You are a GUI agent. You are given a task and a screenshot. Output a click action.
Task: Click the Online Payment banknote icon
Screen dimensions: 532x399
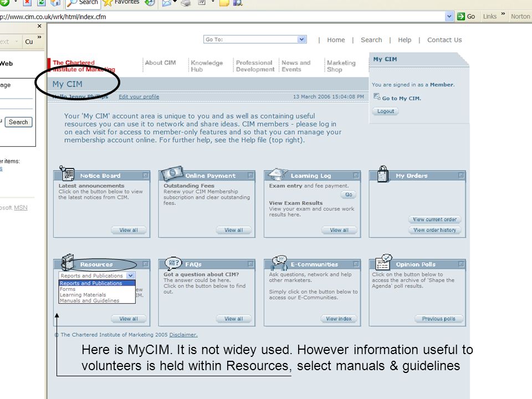tap(173, 173)
